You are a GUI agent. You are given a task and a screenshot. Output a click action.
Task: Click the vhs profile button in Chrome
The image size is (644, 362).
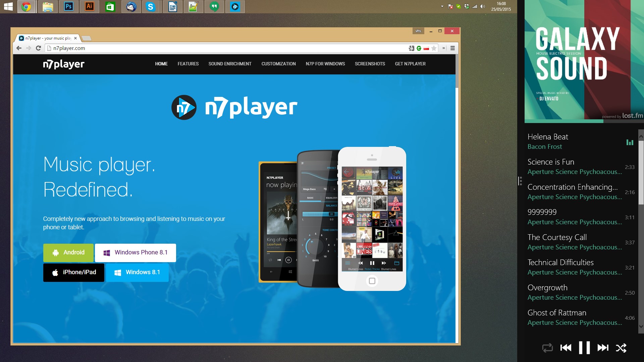click(x=418, y=31)
